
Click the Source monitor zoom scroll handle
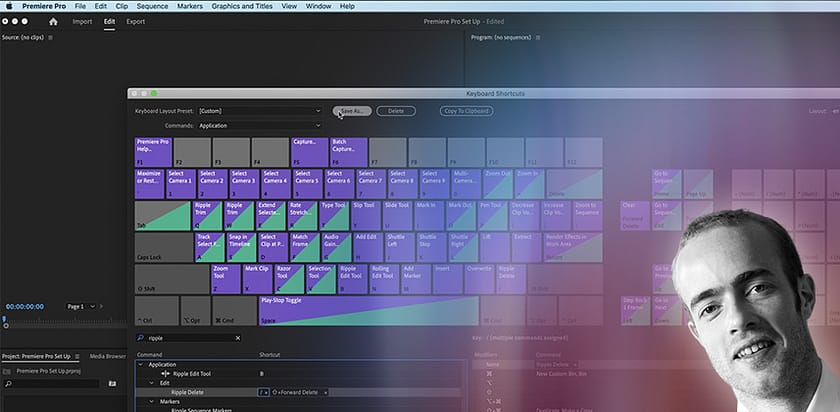tap(6, 325)
